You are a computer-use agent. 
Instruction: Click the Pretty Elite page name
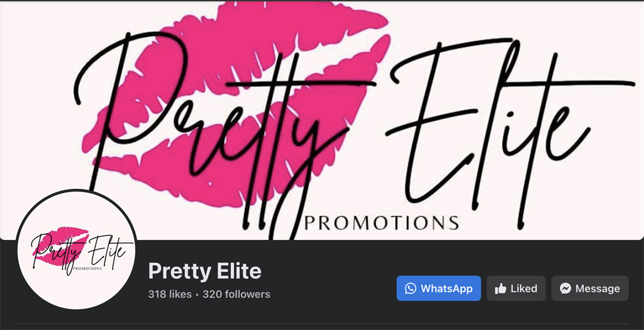pos(204,271)
